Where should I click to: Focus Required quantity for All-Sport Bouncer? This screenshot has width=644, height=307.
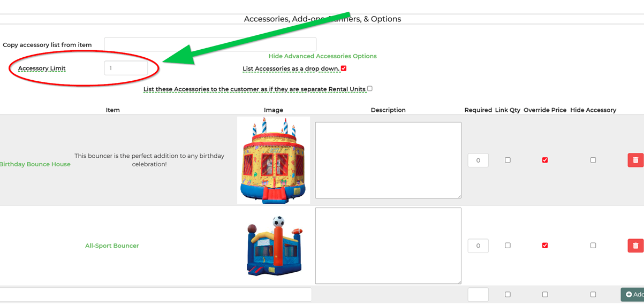(478, 245)
